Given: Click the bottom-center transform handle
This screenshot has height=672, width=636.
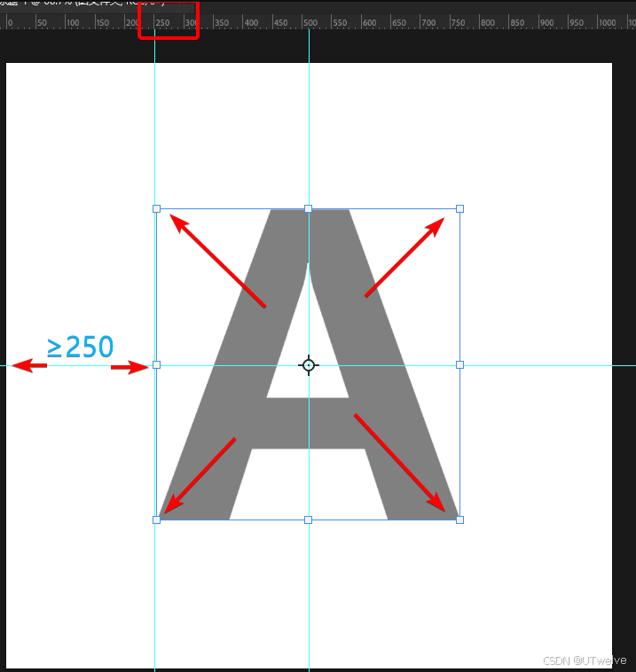Looking at the screenshot, I should pos(308,520).
